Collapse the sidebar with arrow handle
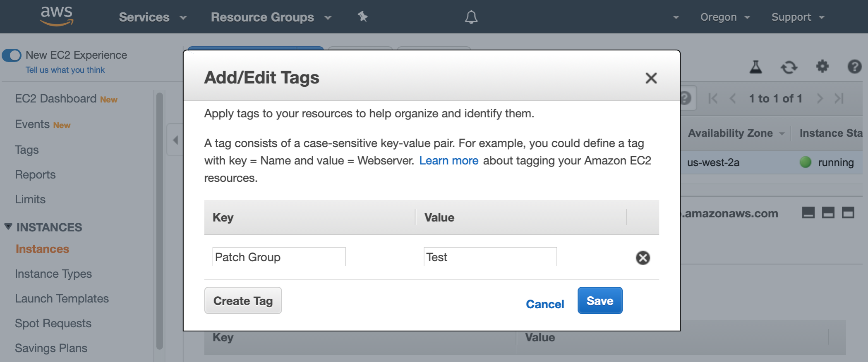The image size is (868, 362). [175, 140]
